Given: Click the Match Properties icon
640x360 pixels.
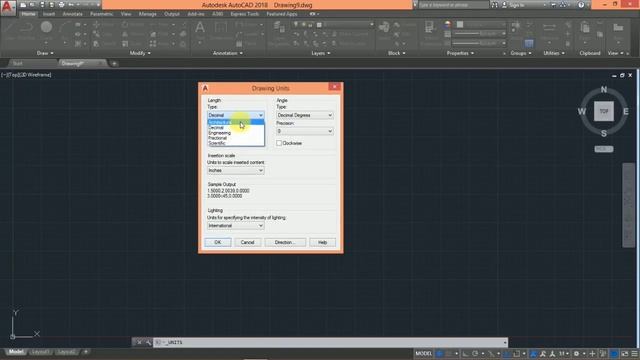Looking at the screenshot, I should 429,27.
